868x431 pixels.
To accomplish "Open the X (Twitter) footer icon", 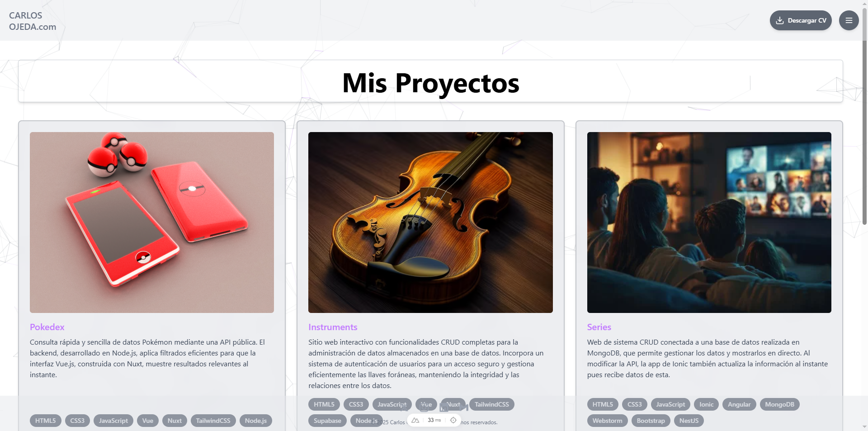I will pyautogui.click(x=404, y=407).
